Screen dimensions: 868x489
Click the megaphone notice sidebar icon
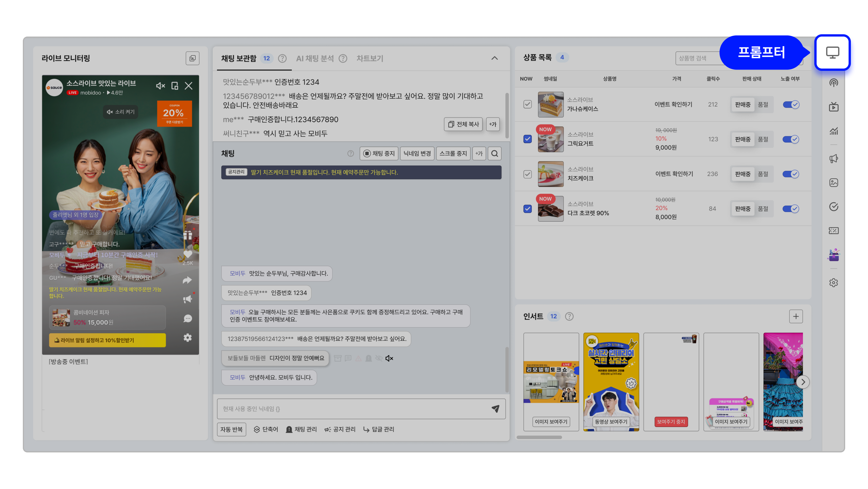point(834,159)
